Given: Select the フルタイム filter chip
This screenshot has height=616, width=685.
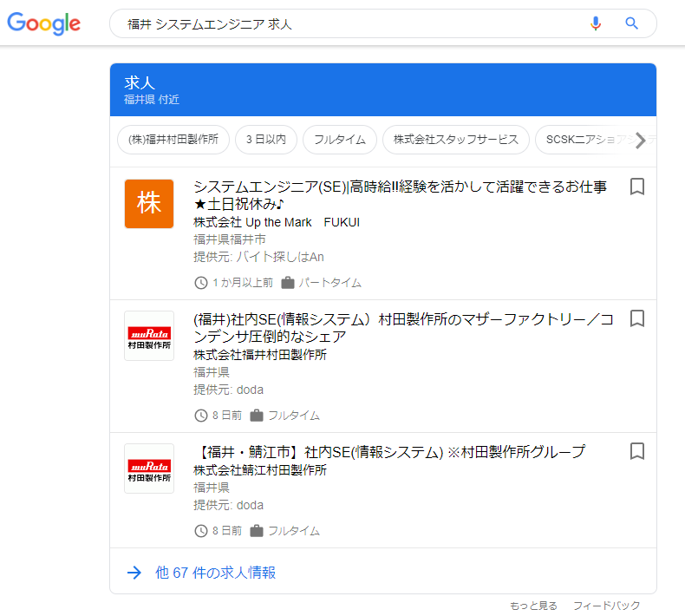Looking at the screenshot, I should point(340,140).
